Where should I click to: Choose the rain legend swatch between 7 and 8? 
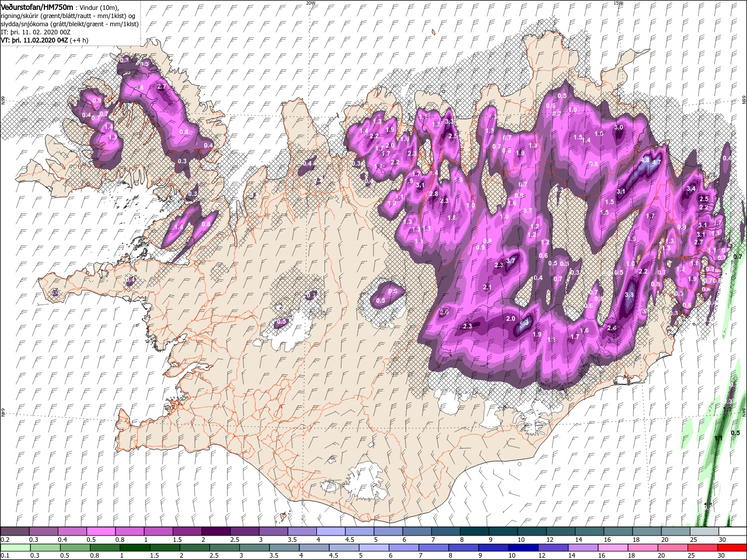click(x=433, y=548)
